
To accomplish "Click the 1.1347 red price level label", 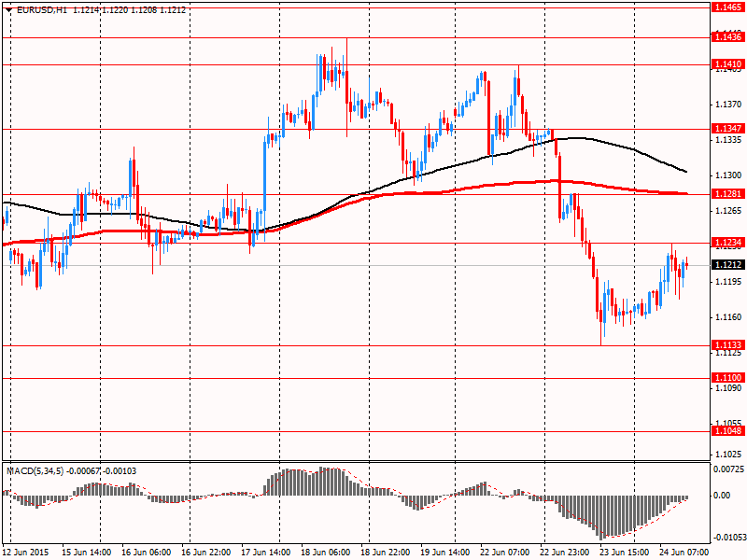I will click(x=727, y=129).
